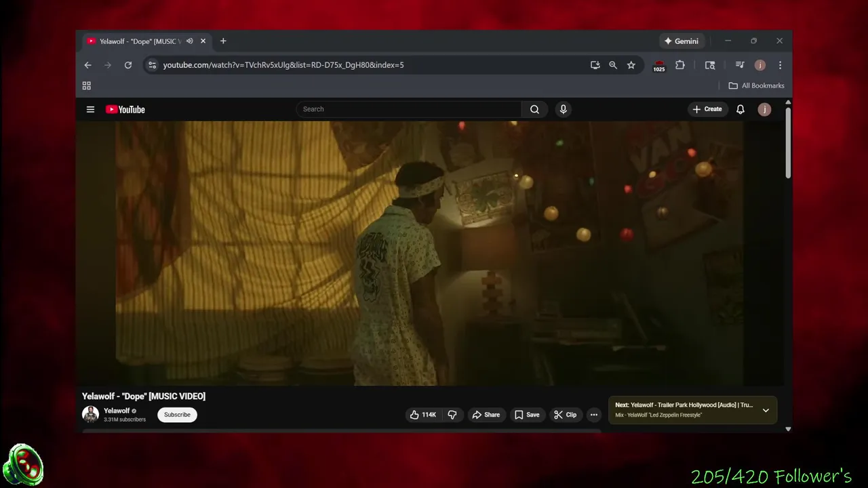
Task: Click the video player to pause
Action: (x=430, y=253)
